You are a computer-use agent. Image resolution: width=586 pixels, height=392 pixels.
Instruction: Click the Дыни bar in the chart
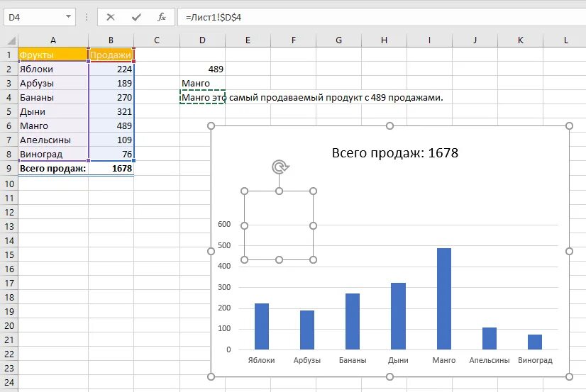[399, 316]
